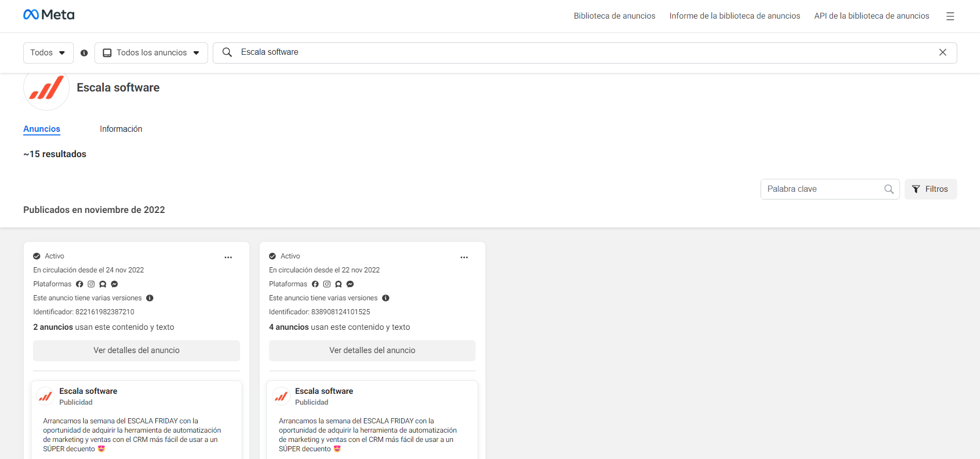This screenshot has height=459, width=980.
Task: Open API de la biblioteca de anuncios
Action: [x=872, y=16]
